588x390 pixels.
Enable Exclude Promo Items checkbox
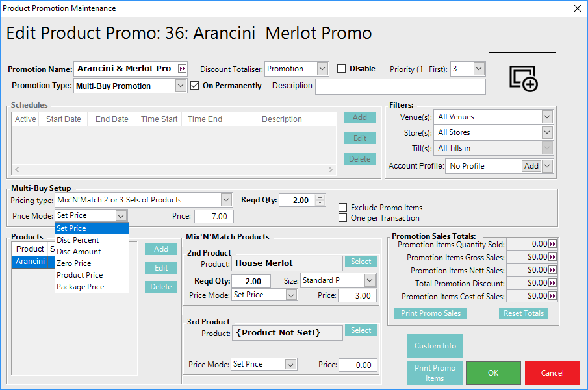pos(343,208)
